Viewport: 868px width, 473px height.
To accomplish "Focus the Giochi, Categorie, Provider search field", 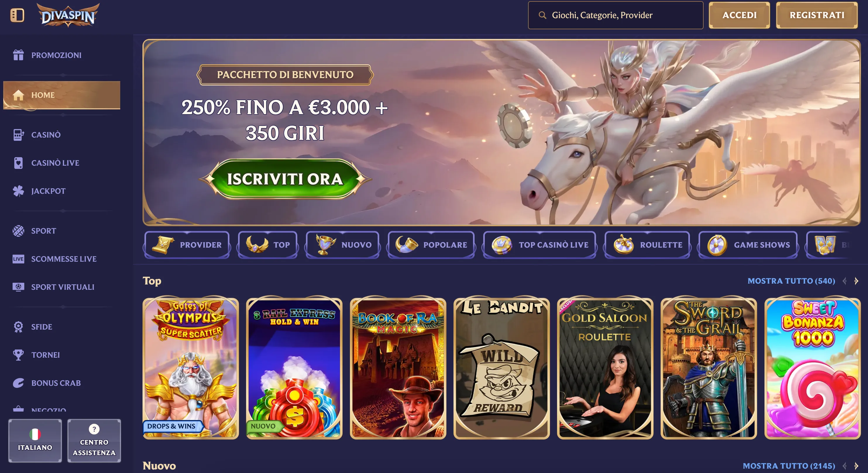I will coord(615,15).
